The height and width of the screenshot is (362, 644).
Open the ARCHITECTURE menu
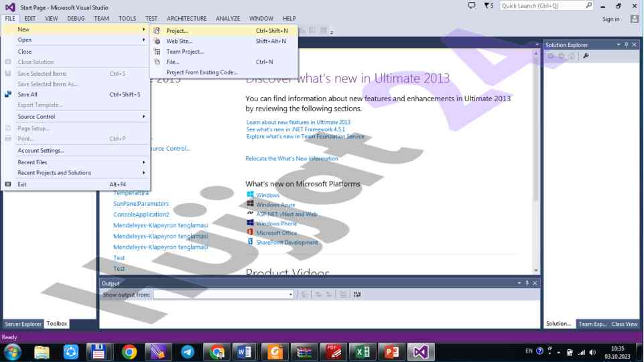pyautogui.click(x=186, y=19)
